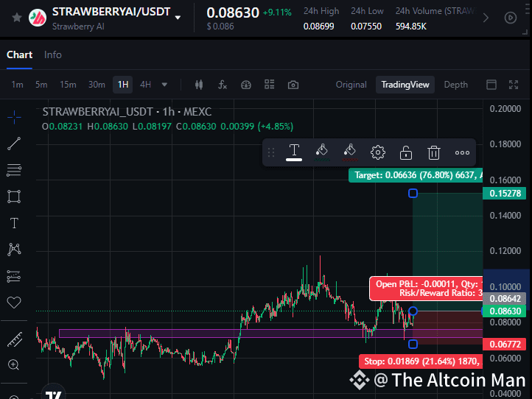Select the ruler measure tool
This screenshot has height=399, width=532.
coord(15,339)
